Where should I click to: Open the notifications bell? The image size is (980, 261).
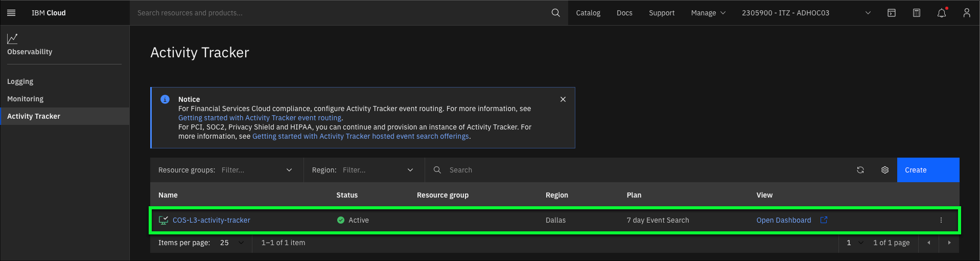[942, 13]
